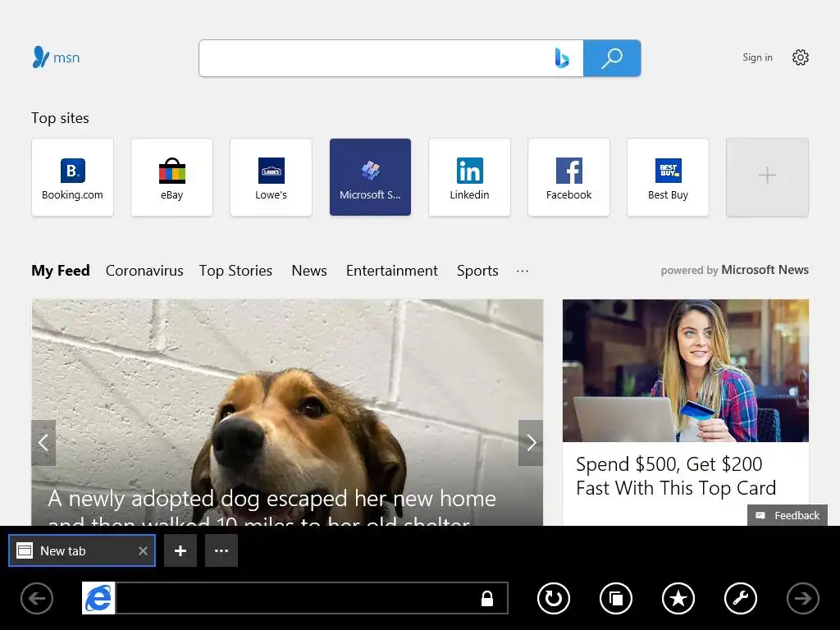Open the Microsoft Store tile
Screen dimensions: 840x630
coord(370,177)
